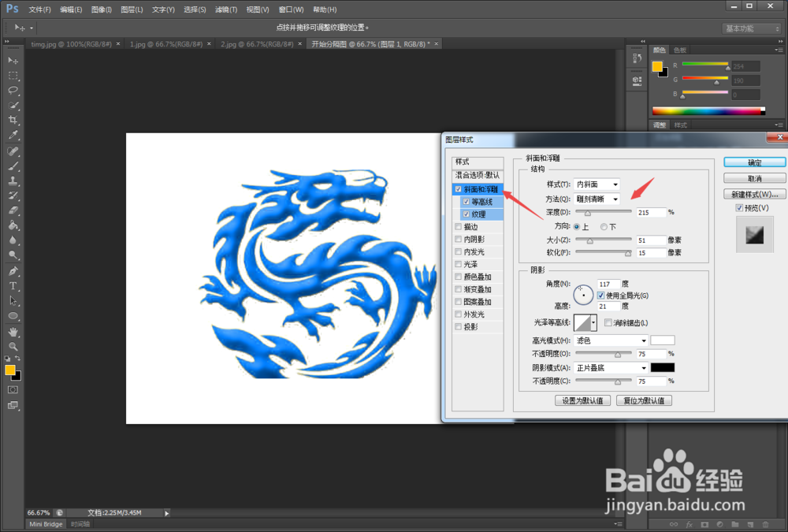Open the 滤镜 (Filter) menu
Viewport: 788px width, 532px height.
225,9
